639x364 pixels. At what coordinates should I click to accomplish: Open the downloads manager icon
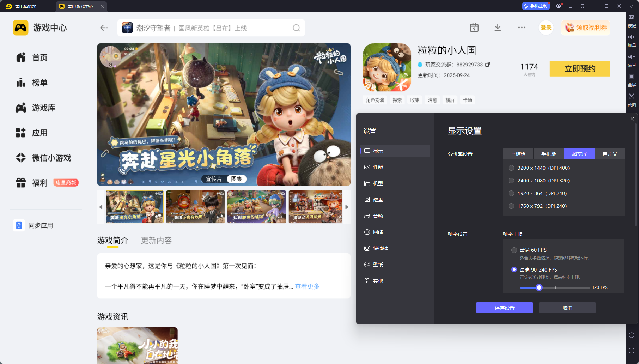498,28
